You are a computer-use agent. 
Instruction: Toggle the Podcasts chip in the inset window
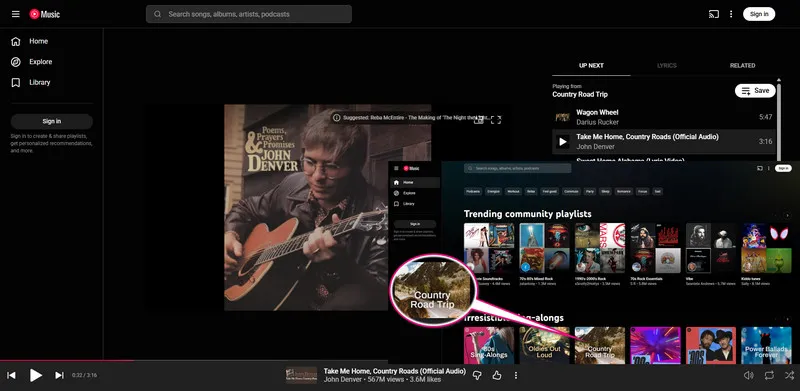click(x=472, y=192)
